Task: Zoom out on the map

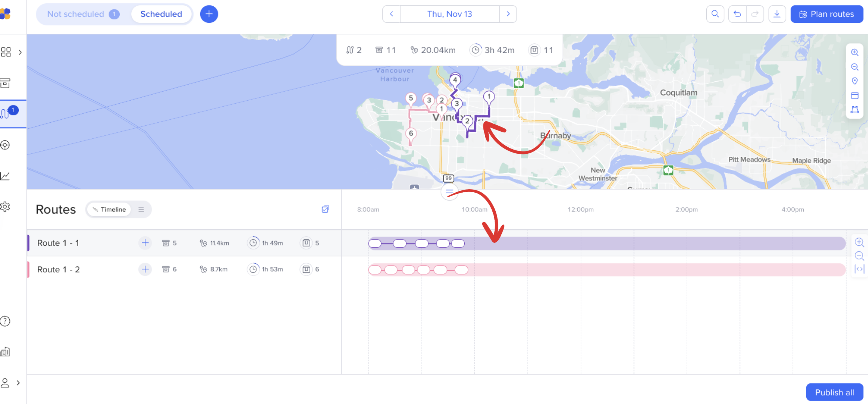Action: click(x=855, y=67)
